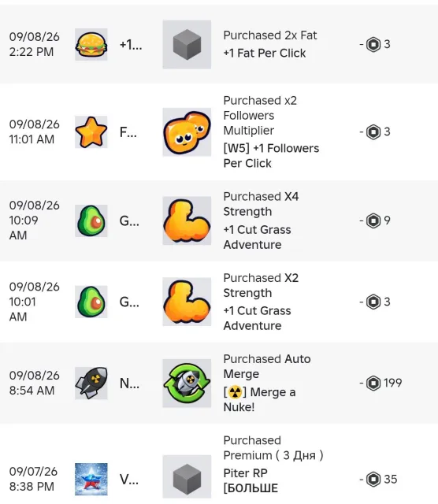The image size is (438, 504).
Task: Open the snowy star Piter RP icon
Action: [x=91, y=479]
